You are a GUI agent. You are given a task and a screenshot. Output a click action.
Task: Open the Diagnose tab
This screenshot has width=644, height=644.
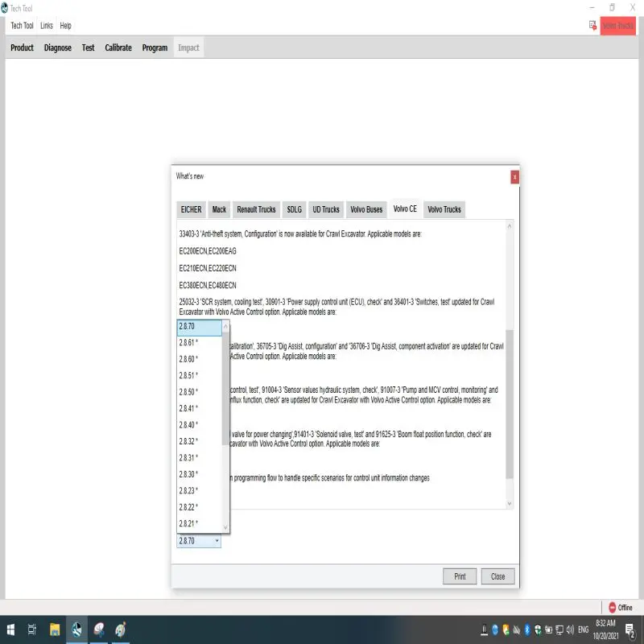(57, 47)
